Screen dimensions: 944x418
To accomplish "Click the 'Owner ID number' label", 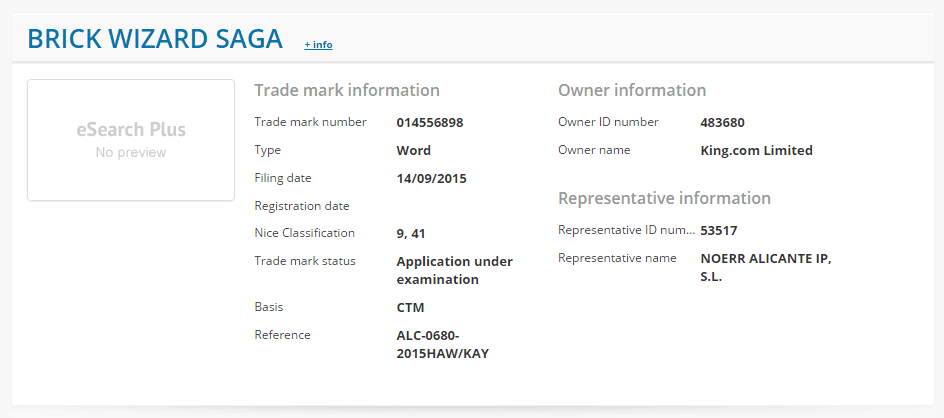I will (x=609, y=122).
